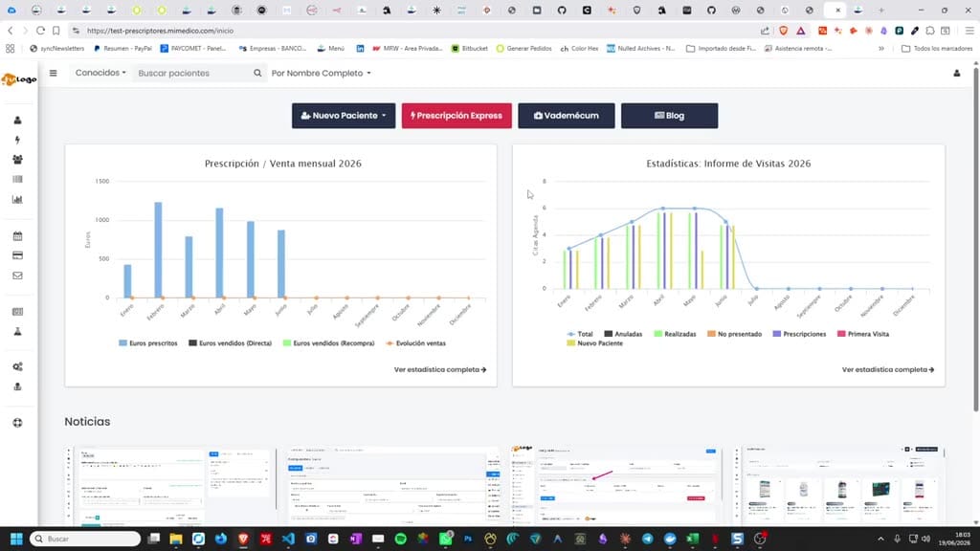Open the Blog button

(x=669, y=116)
